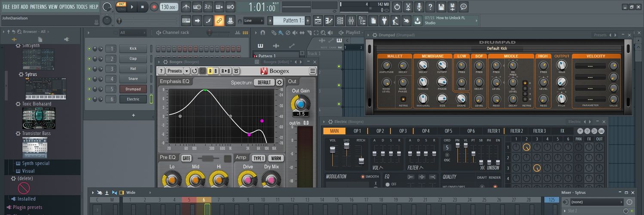Click the A▶B copy button in Boogex
The width and height of the screenshot is (644, 215).
point(226,71)
